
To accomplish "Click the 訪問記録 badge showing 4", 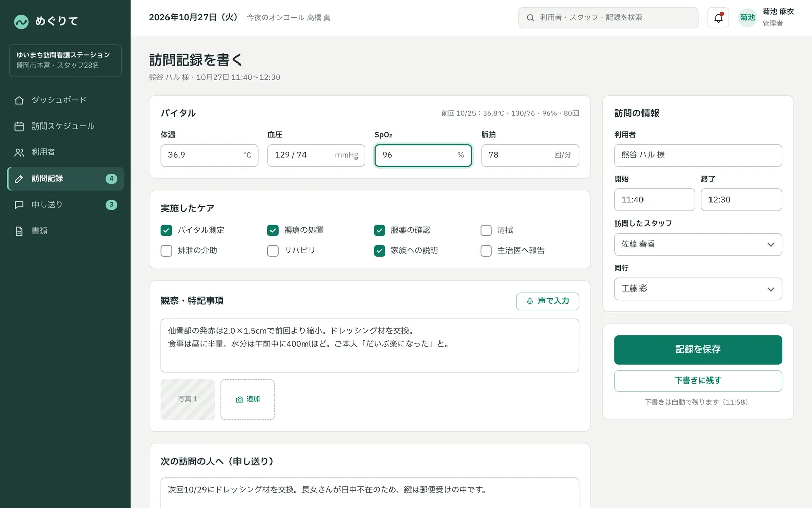I will pyautogui.click(x=111, y=179).
